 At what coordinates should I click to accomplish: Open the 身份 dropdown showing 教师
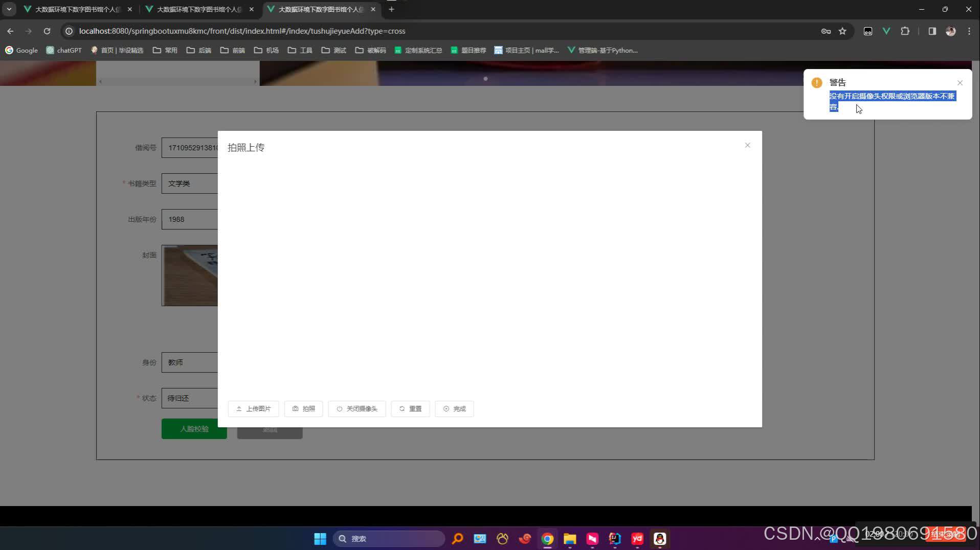(x=189, y=362)
